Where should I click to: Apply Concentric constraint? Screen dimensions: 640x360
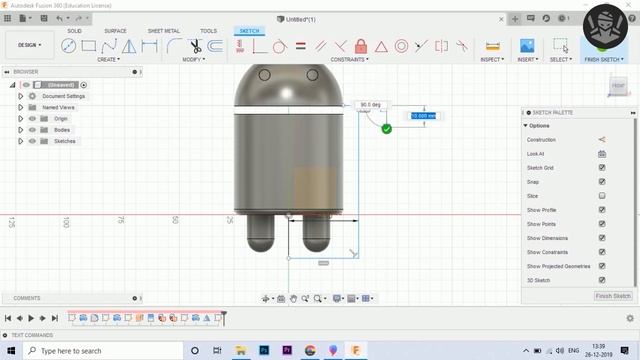401,46
